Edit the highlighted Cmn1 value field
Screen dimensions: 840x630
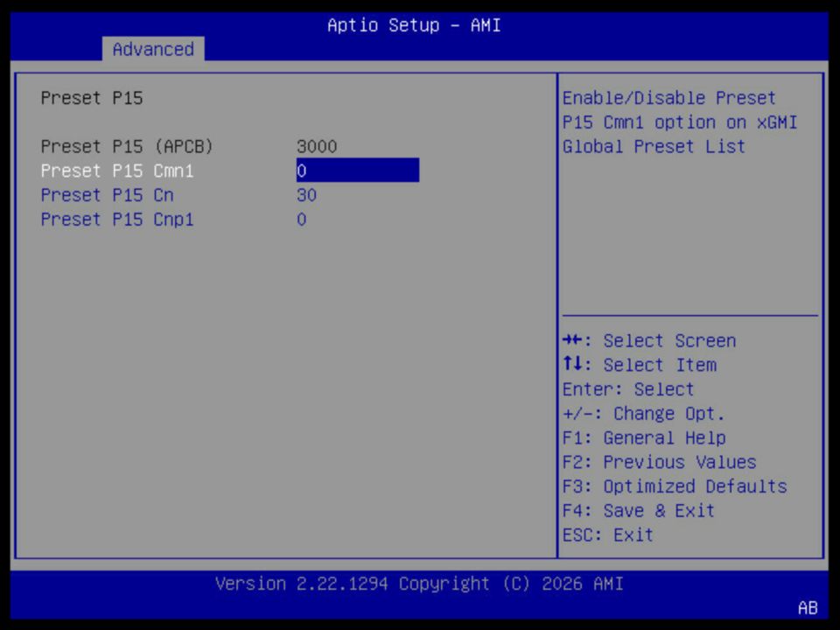(x=357, y=171)
